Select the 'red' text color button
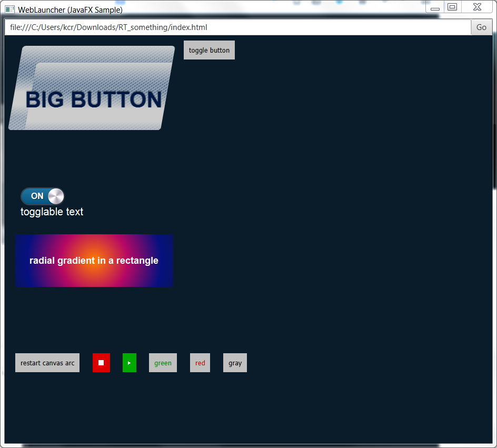This screenshot has height=448, width=497. tap(200, 363)
